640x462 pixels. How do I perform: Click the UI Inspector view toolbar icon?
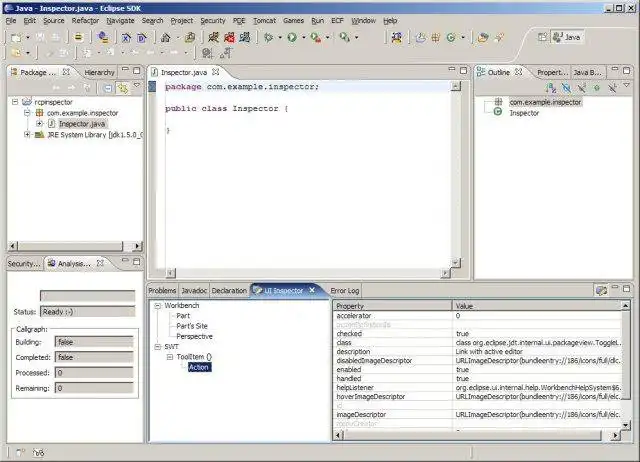pos(601,291)
